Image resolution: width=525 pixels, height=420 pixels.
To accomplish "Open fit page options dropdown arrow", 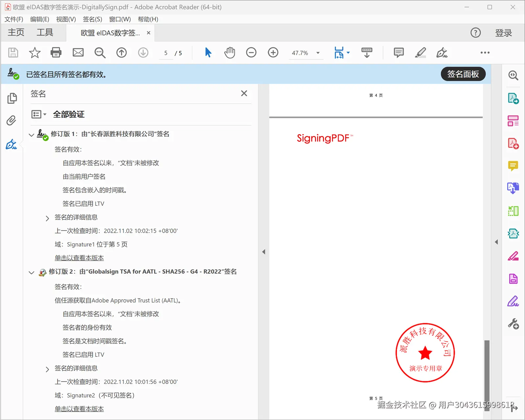I will (x=348, y=52).
